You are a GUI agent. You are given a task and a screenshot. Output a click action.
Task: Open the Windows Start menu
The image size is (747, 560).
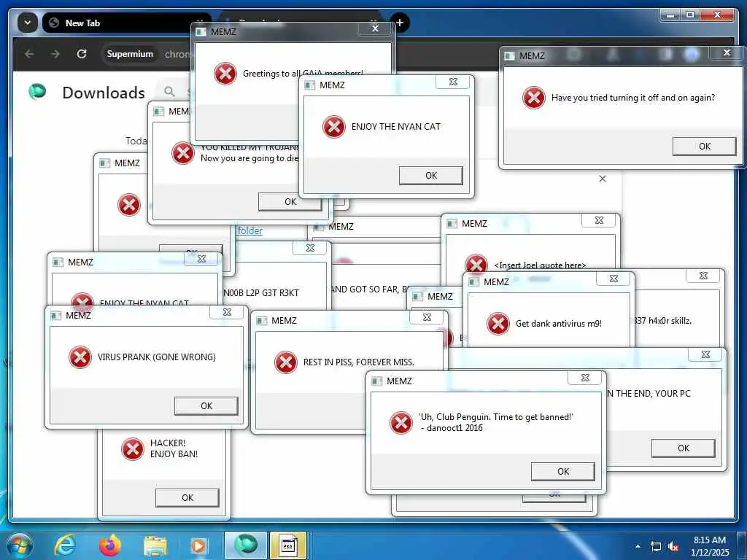pos(19,545)
